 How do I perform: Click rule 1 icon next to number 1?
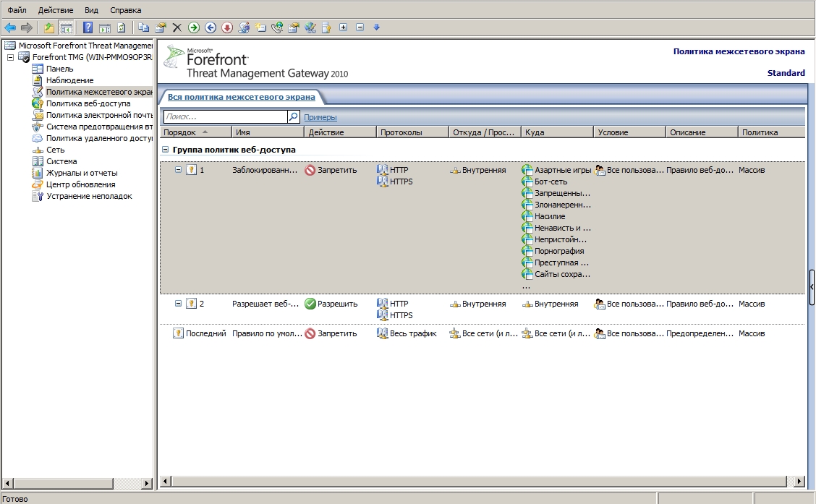192,169
